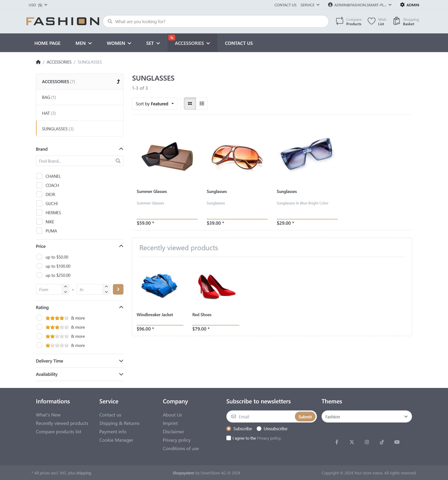Switch to list view

coord(202,104)
